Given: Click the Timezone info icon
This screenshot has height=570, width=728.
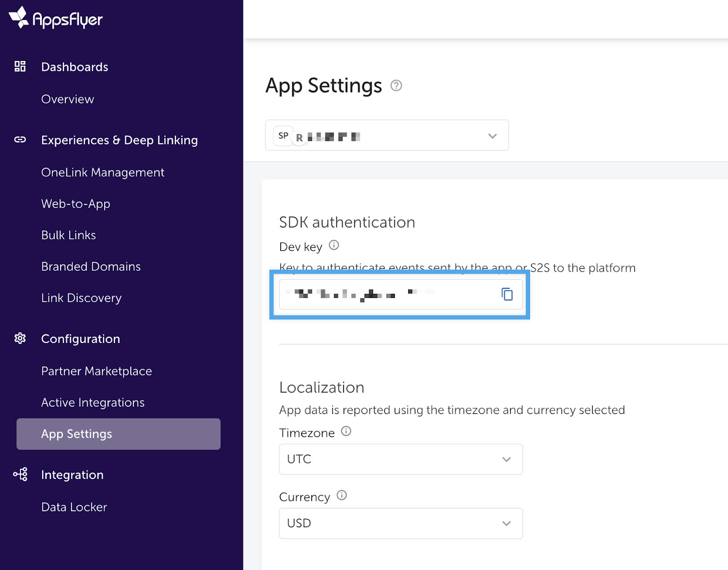Looking at the screenshot, I should pos(346,431).
